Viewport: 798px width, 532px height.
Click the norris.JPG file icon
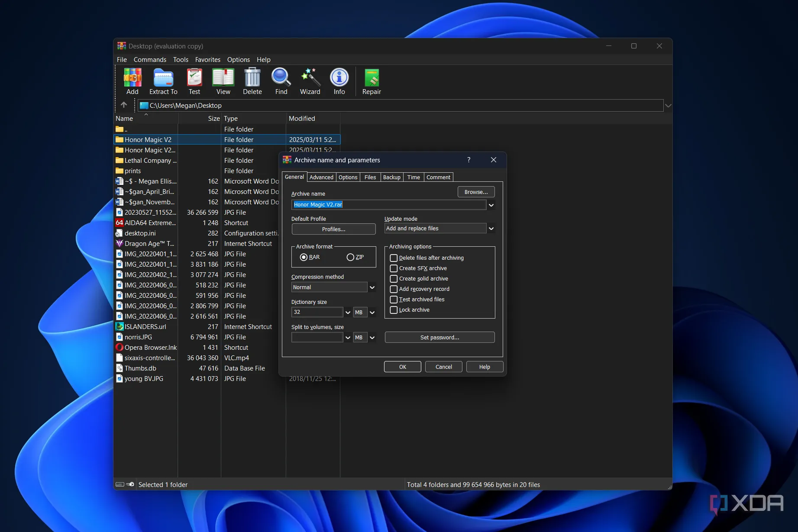120,337
